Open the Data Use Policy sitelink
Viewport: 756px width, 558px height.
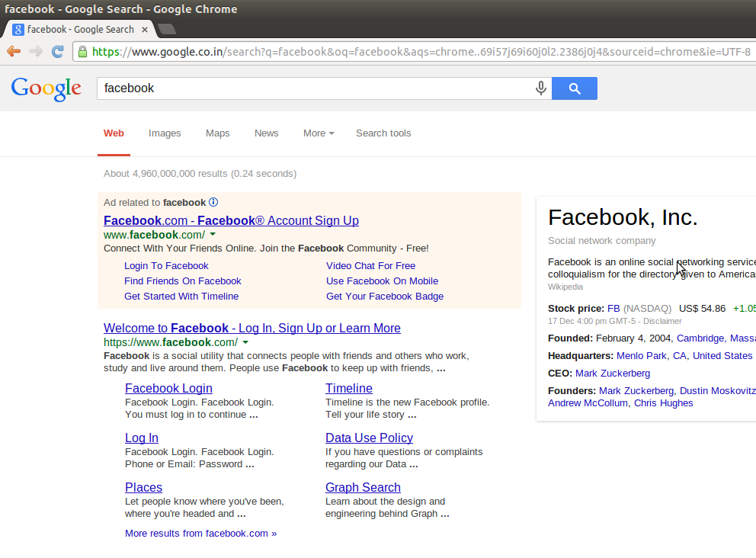(370, 438)
